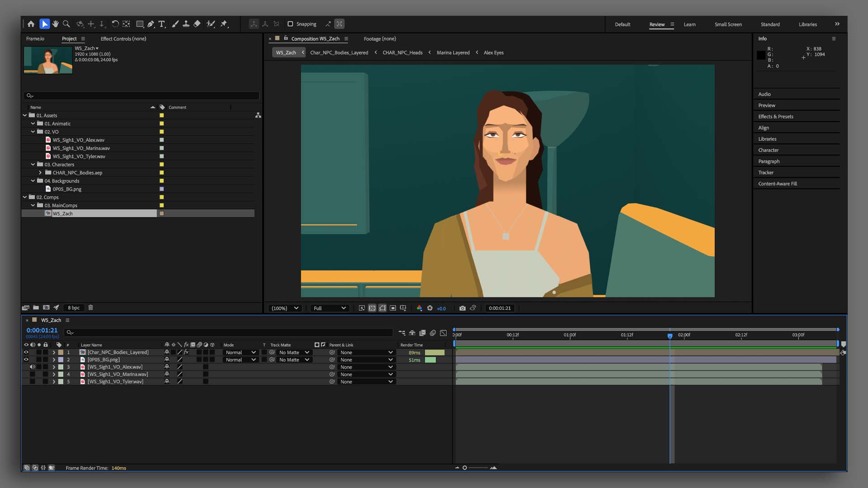This screenshot has width=868, height=488.
Task: Hide the Char_NPC_Bodies_Layered layer
Action: [26, 352]
